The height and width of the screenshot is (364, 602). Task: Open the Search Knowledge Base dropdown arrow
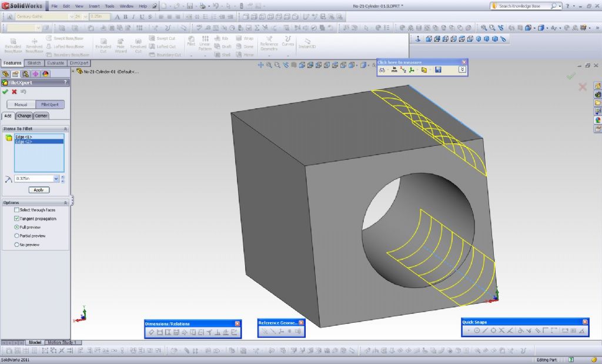[x=560, y=6]
